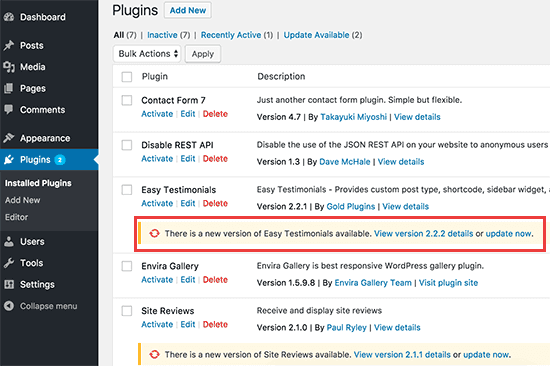Click the Tools wrench icon
This screenshot has width=550, height=366.
(x=9, y=263)
